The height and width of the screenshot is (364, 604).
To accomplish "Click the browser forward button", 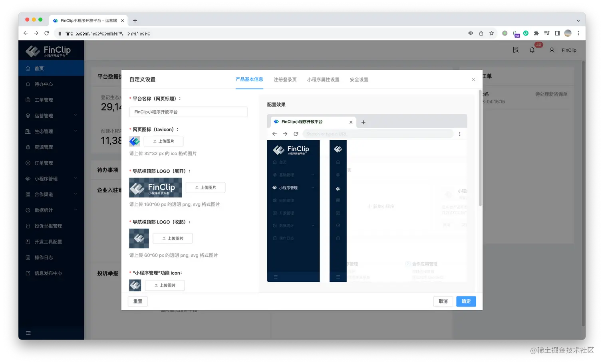I will coord(36,33).
